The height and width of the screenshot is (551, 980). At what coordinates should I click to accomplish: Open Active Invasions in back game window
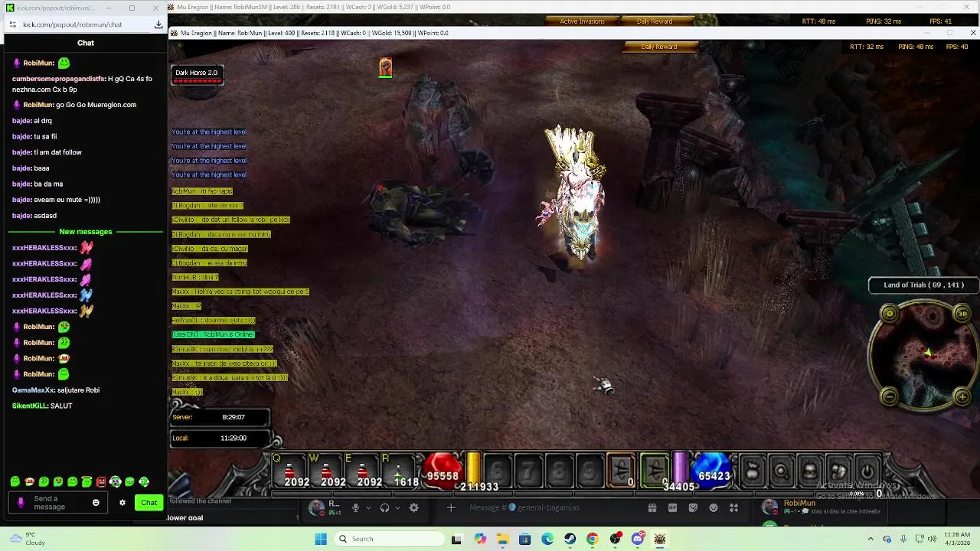pyautogui.click(x=582, y=21)
